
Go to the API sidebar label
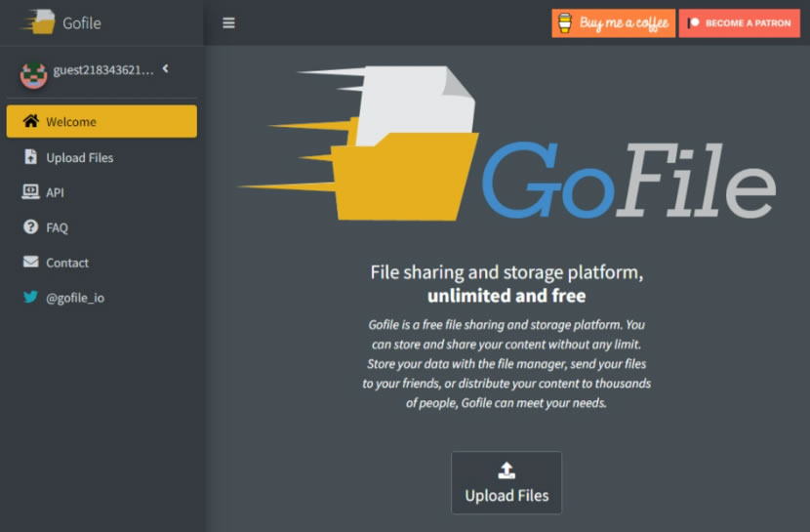coord(55,193)
